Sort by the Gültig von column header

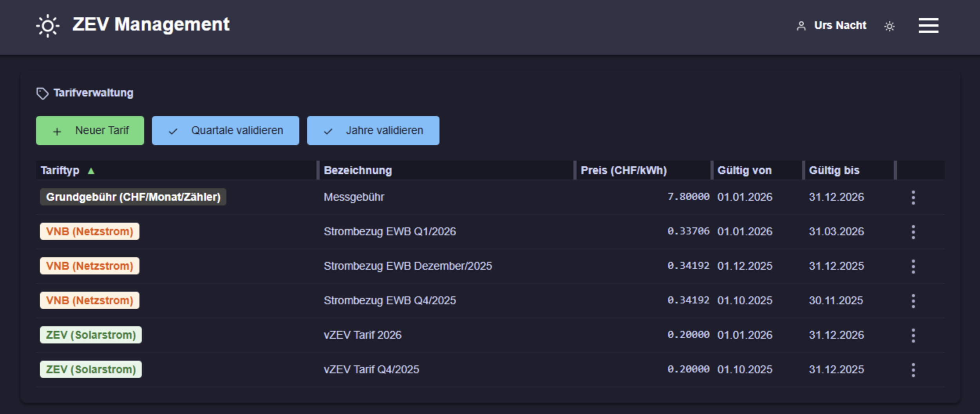pyautogui.click(x=744, y=171)
